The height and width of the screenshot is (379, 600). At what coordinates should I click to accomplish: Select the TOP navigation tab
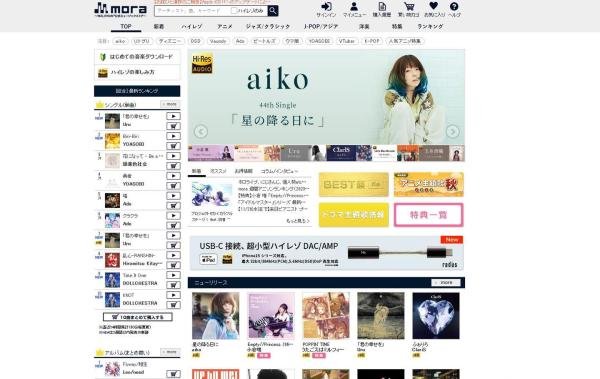pyautogui.click(x=126, y=26)
